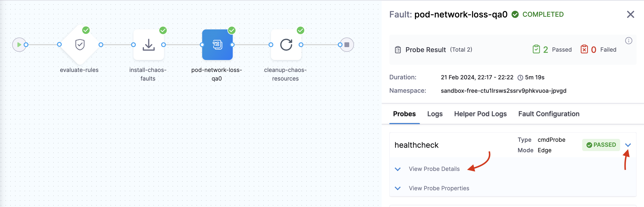Close the fault details panel

coord(630,15)
